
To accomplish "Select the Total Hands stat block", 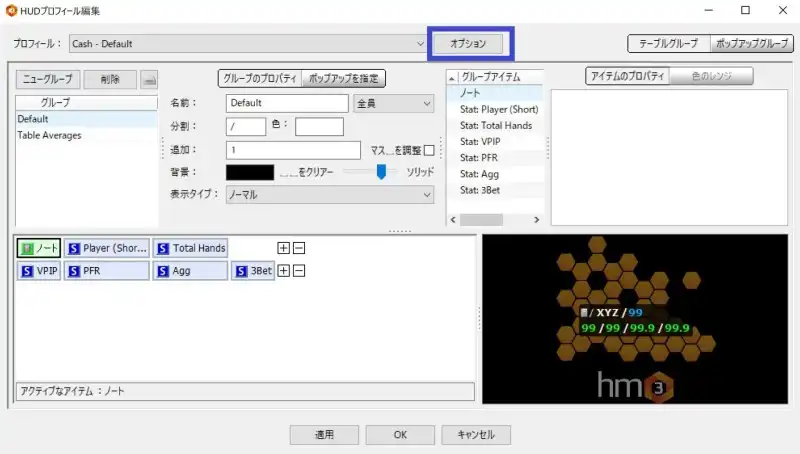I will pyautogui.click(x=190, y=248).
